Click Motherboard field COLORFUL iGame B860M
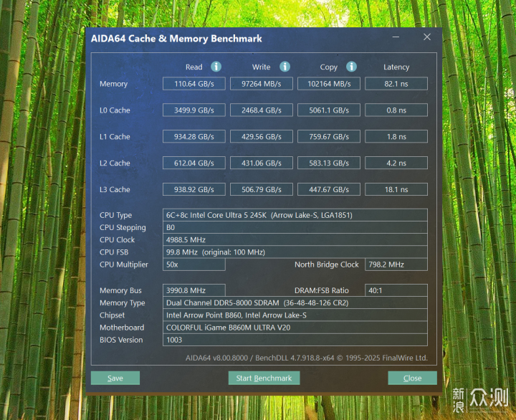This screenshot has height=420, width=516. click(x=295, y=328)
